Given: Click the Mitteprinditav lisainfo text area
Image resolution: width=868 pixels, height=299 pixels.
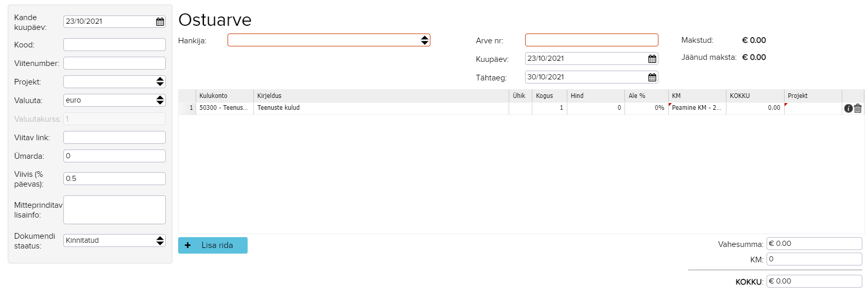Looking at the screenshot, I should click(114, 210).
